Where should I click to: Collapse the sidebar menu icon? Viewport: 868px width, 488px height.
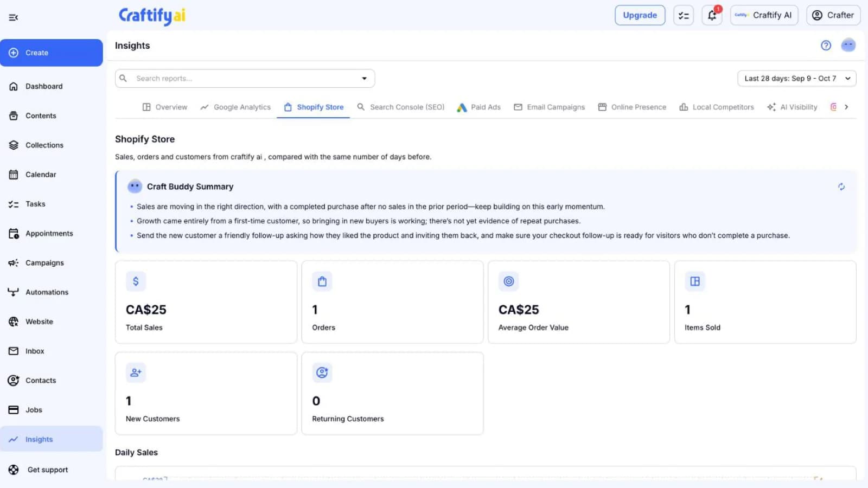pos(14,17)
